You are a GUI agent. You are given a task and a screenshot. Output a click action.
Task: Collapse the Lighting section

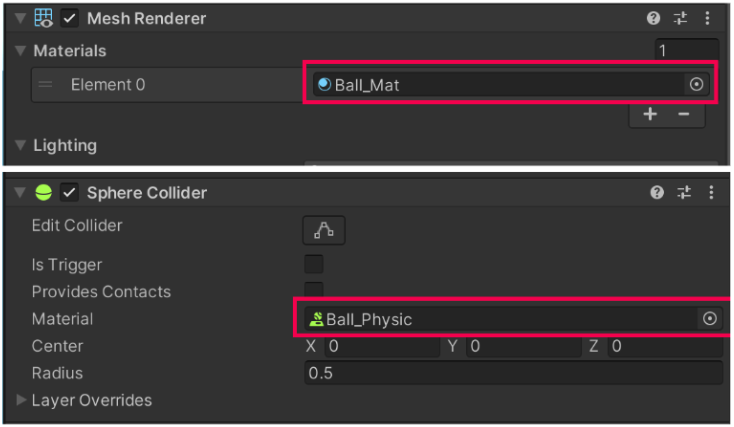click(22, 146)
